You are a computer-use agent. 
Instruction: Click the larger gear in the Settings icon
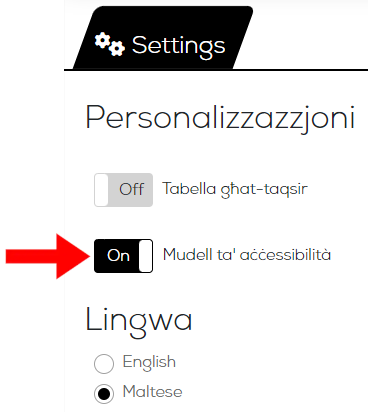pyautogui.click(x=103, y=40)
